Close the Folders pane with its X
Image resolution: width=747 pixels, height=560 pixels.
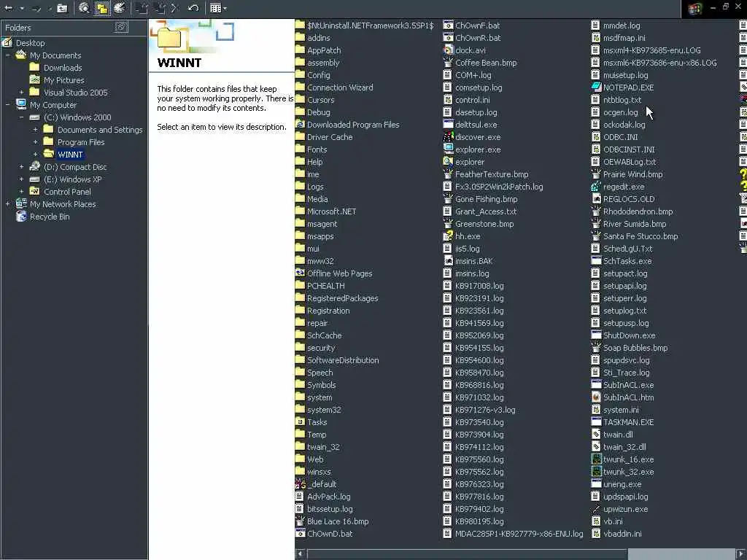click(121, 27)
